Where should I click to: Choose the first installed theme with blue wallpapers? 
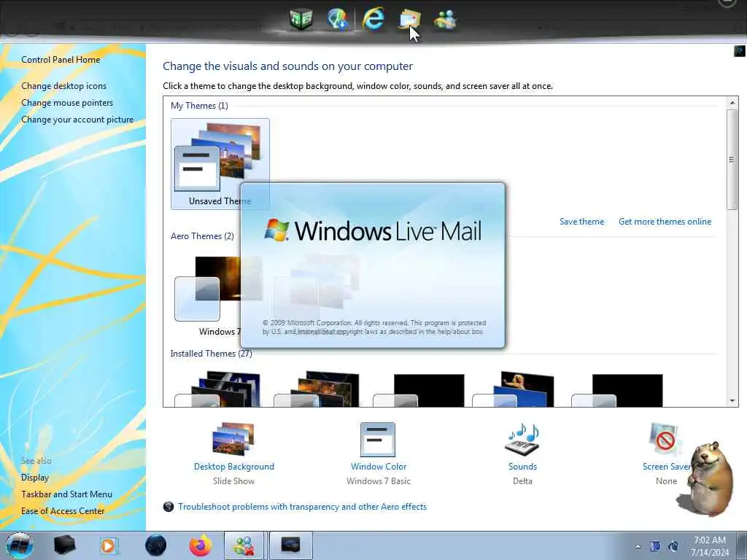click(x=217, y=389)
